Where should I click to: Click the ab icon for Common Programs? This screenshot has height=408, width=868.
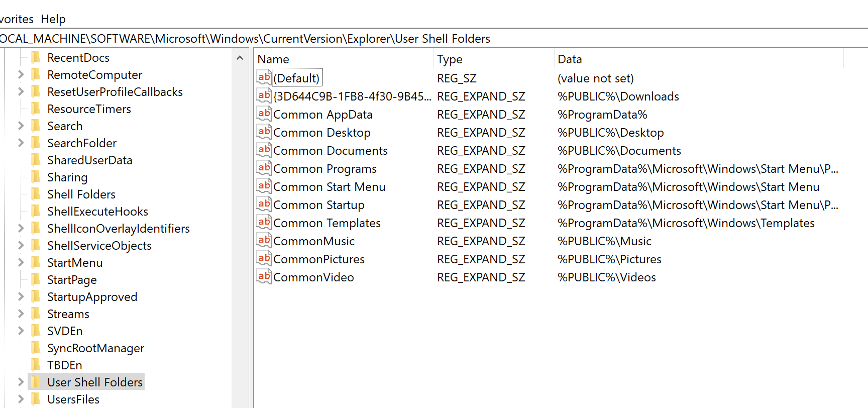264,168
